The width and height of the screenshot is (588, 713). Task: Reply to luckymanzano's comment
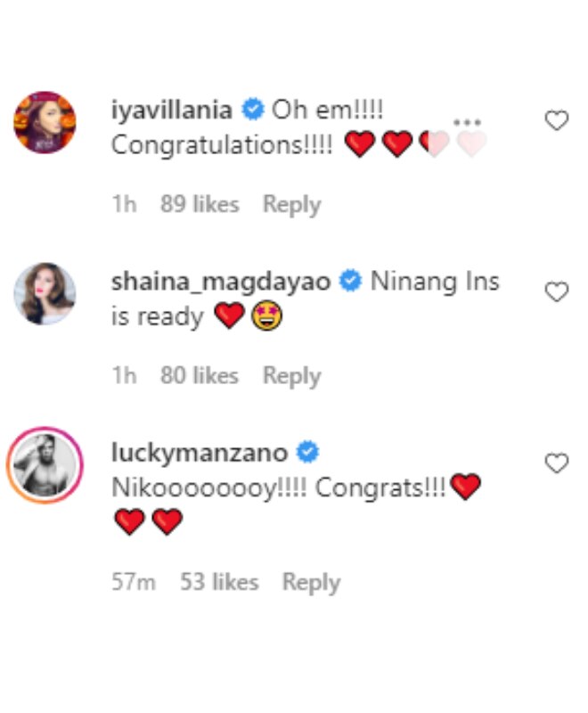click(x=311, y=583)
